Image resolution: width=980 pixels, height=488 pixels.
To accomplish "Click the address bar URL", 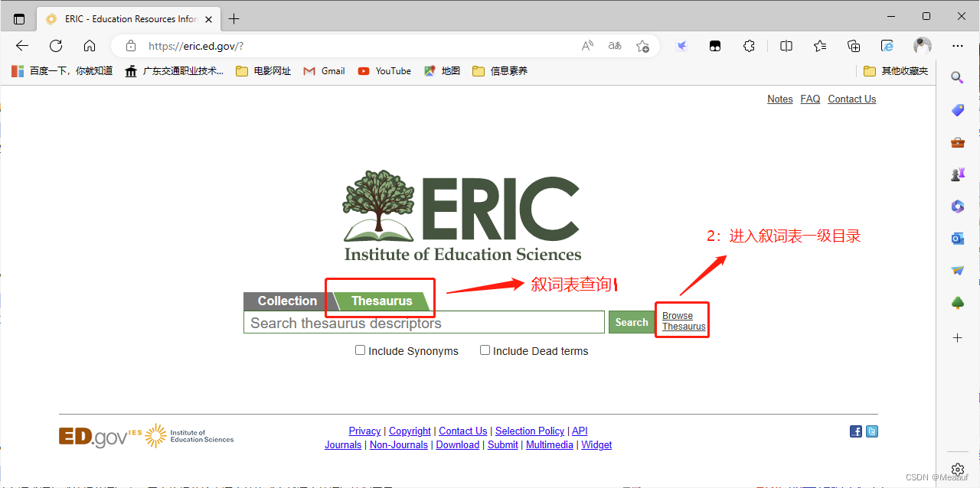I will pos(196,46).
